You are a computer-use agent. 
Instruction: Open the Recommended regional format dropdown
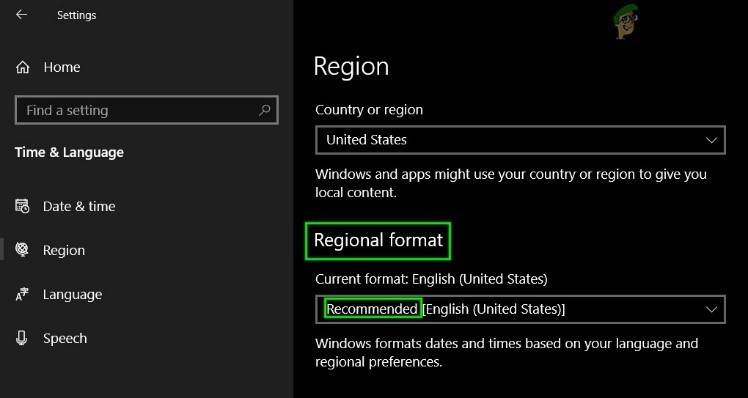[x=520, y=309]
